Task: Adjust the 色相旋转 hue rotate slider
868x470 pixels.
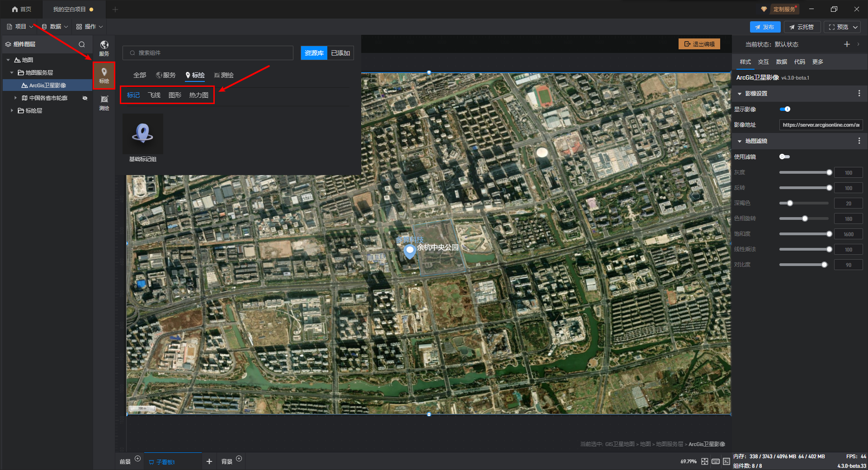Action: [x=804, y=218]
